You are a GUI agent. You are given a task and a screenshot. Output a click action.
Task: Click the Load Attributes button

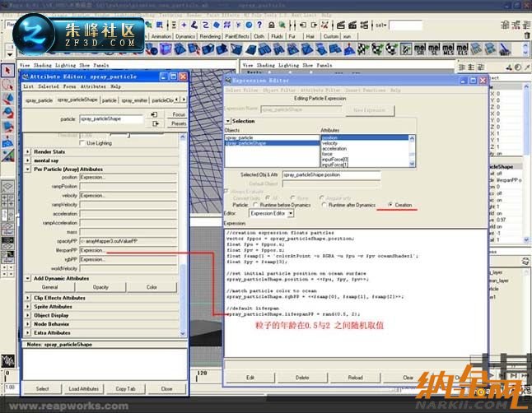(83, 388)
